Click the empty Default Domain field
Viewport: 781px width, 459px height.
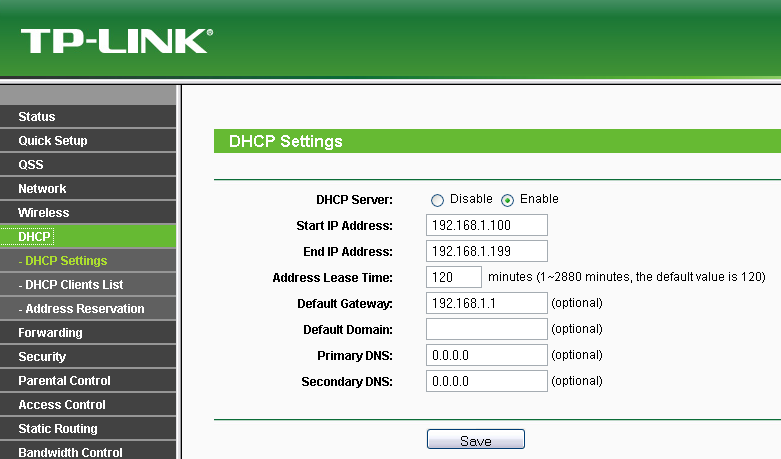coord(487,329)
